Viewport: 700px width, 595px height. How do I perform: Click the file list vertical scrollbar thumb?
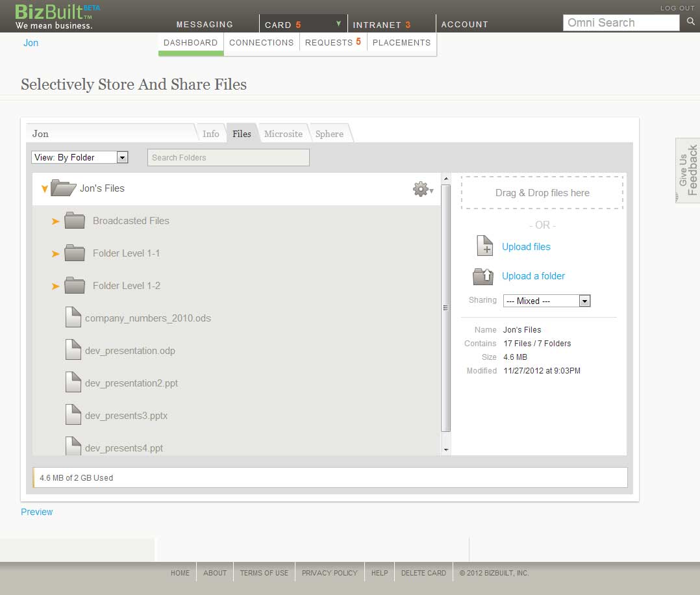(445, 308)
